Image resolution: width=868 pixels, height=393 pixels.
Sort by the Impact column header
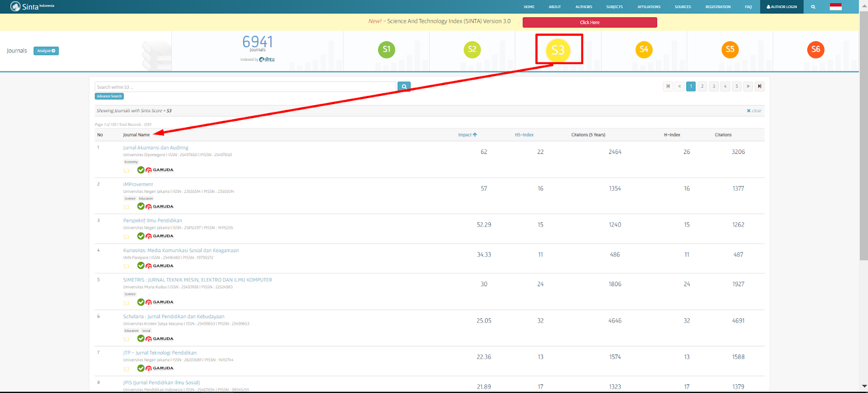tap(467, 135)
